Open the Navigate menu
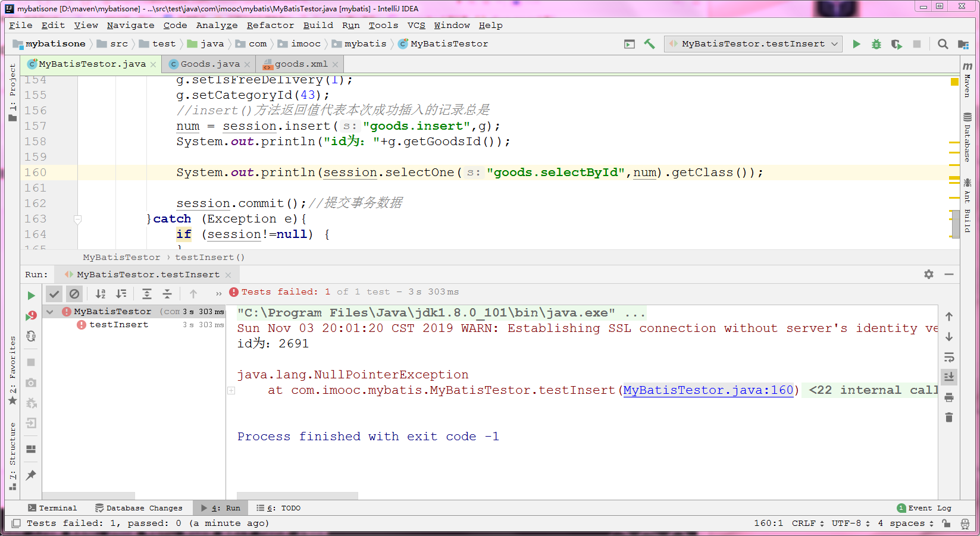 point(130,25)
